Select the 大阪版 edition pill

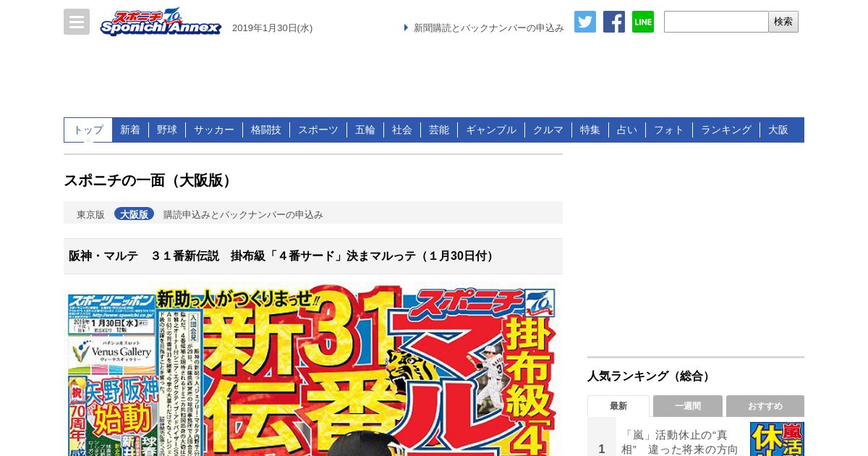pyautogui.click(x=134, y=214)
